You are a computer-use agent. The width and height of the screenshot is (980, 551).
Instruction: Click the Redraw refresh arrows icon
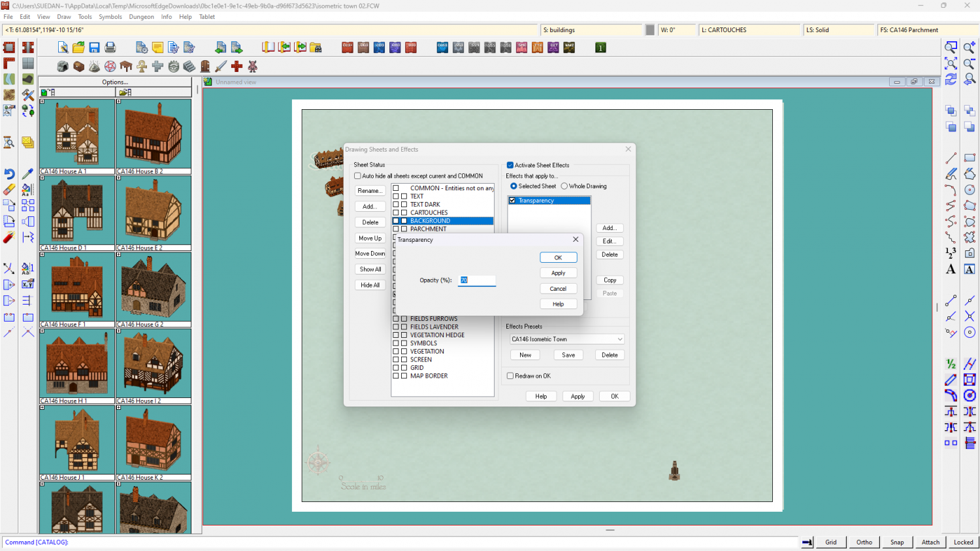pos(951,79)
